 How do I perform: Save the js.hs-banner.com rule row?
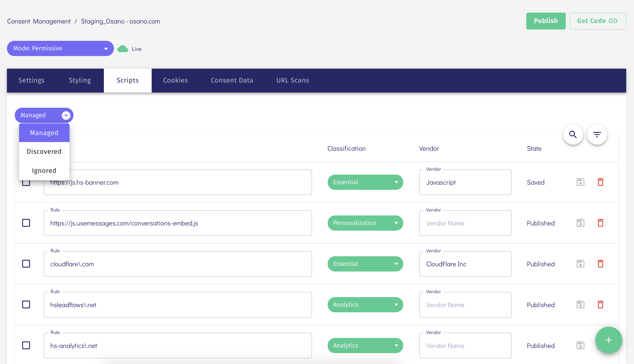[x=580, y=182]
